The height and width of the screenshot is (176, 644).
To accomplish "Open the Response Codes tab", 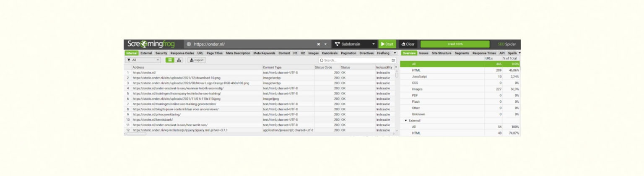I will pyautogui.click(x=182, y=53).
